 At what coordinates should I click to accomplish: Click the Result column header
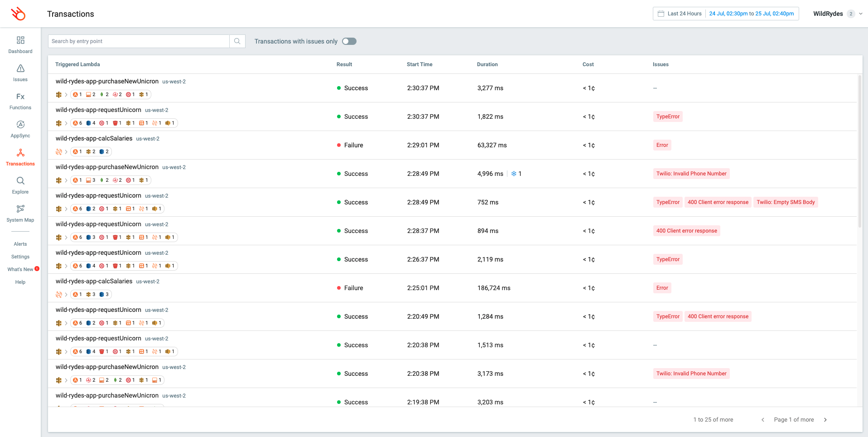point(344,64)
